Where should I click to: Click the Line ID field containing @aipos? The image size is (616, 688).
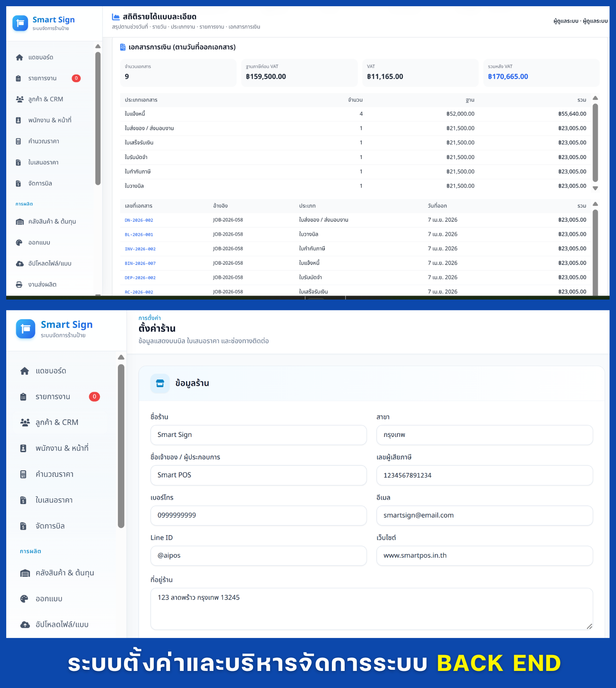point(258,556)
